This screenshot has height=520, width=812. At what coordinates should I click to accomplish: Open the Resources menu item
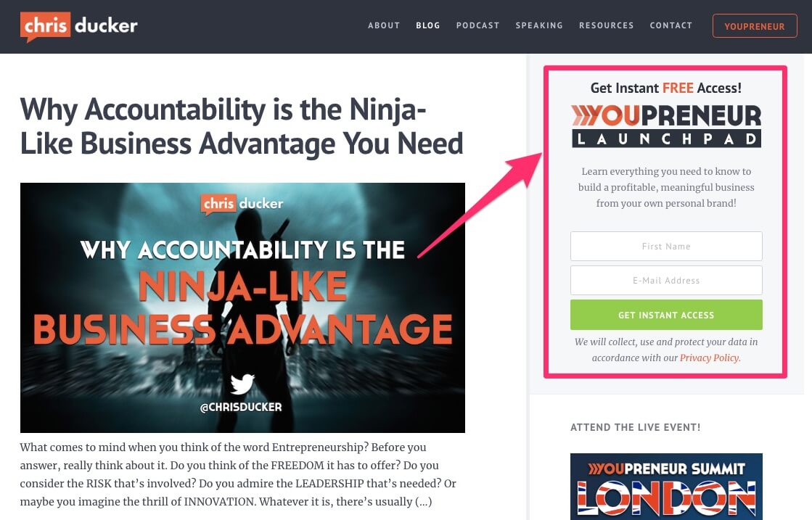point(607,25)
